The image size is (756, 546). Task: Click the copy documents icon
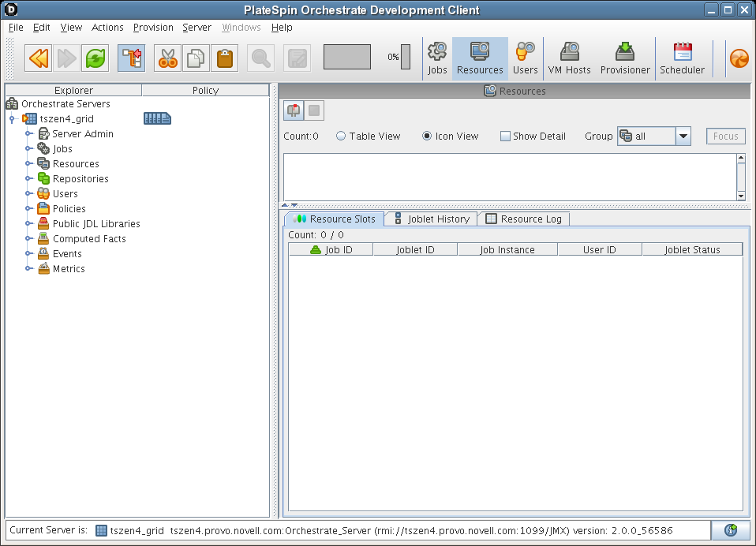(196, 58)
